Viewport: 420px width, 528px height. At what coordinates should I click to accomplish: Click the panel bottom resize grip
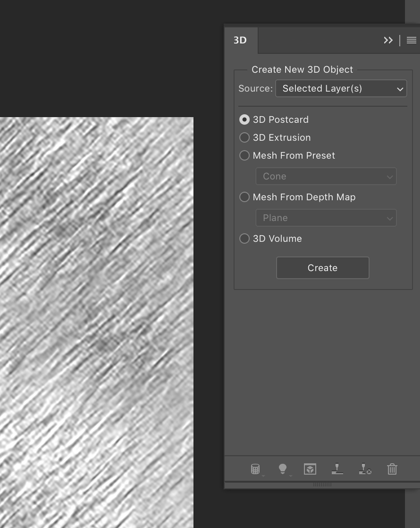322,485
